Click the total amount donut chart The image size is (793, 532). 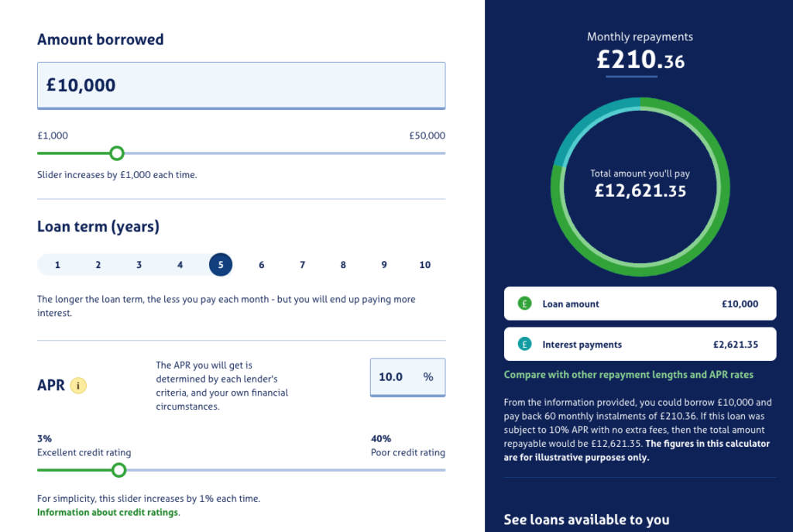640,187
